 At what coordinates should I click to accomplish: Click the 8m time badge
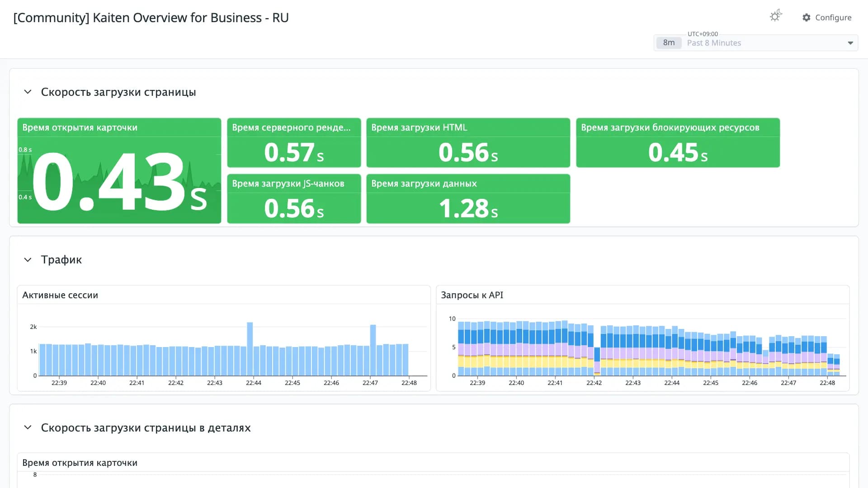(x=669, y=43)
